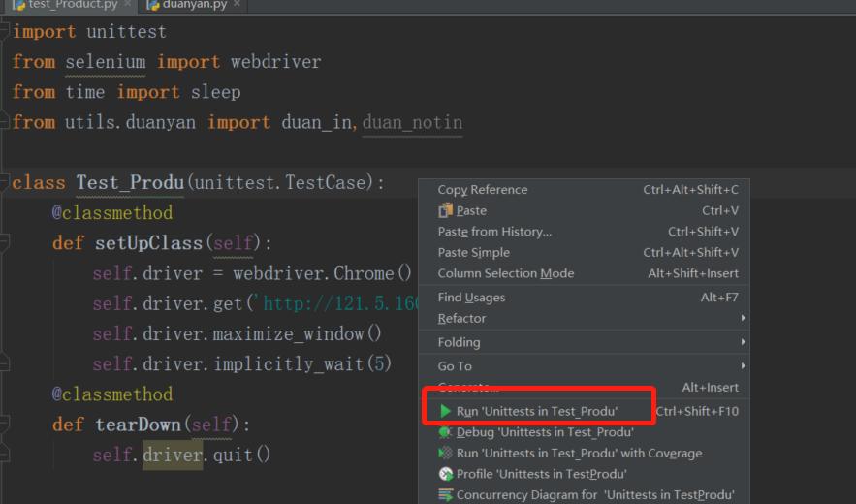Click the Python file icon on duanyan.py tab

pos(153,5)
